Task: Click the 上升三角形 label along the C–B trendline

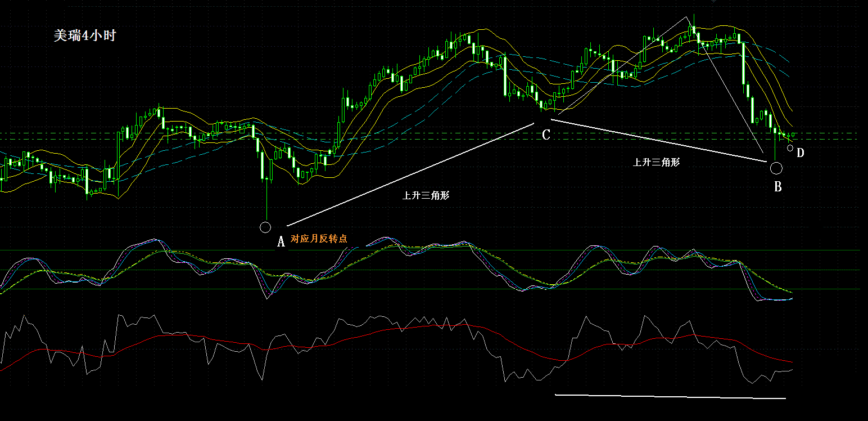Action: click(x=657, y=162)
